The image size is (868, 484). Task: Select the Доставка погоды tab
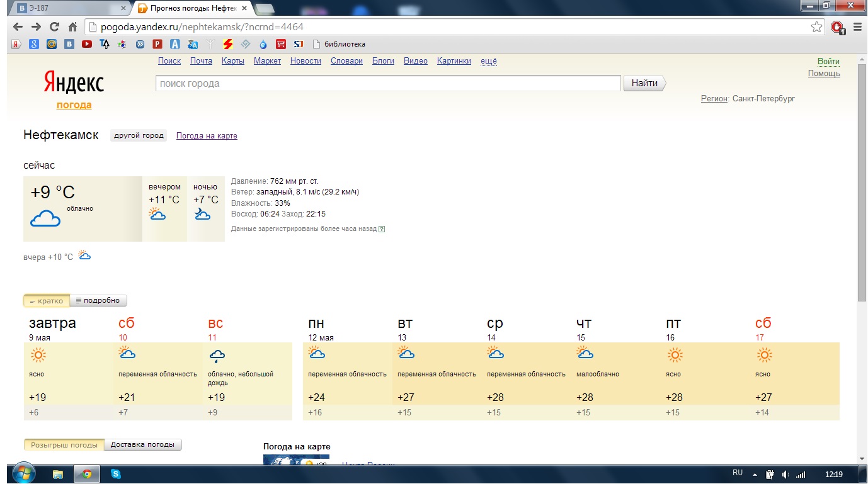coord(143,445)
